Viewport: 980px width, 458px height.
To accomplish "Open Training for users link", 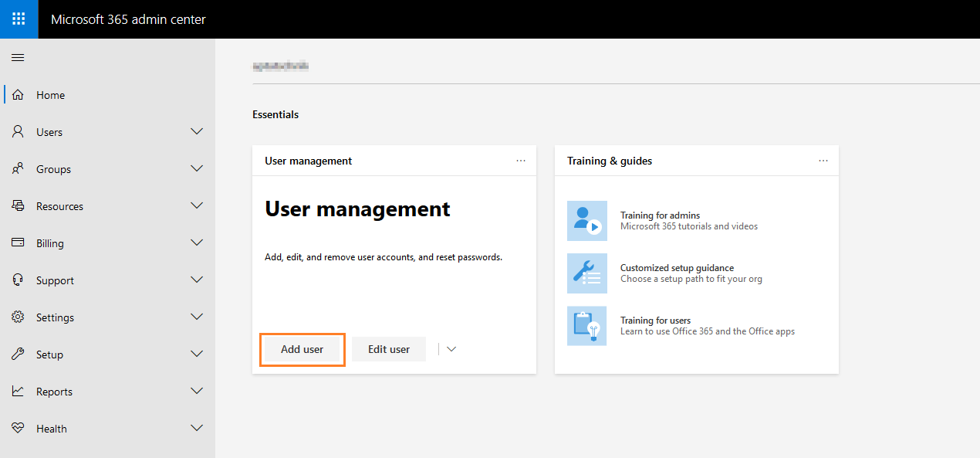I will pyautogui.click(x=655, y=321).
